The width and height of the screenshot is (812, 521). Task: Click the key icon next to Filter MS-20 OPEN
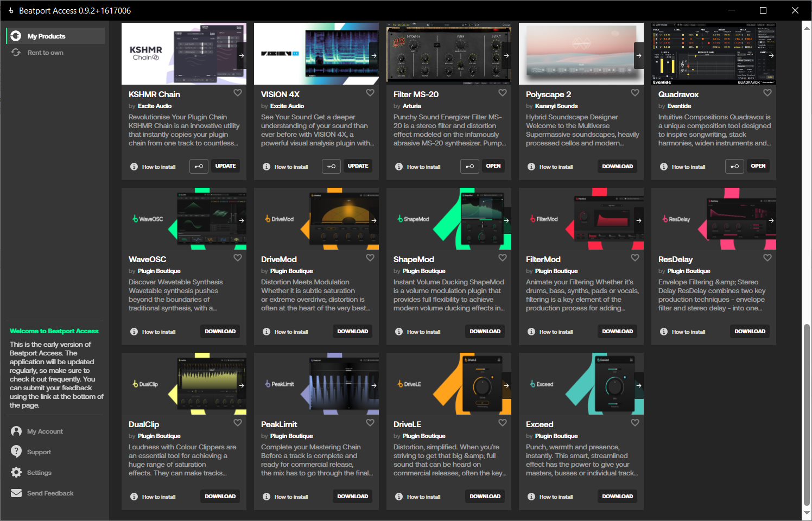[470, 166]
